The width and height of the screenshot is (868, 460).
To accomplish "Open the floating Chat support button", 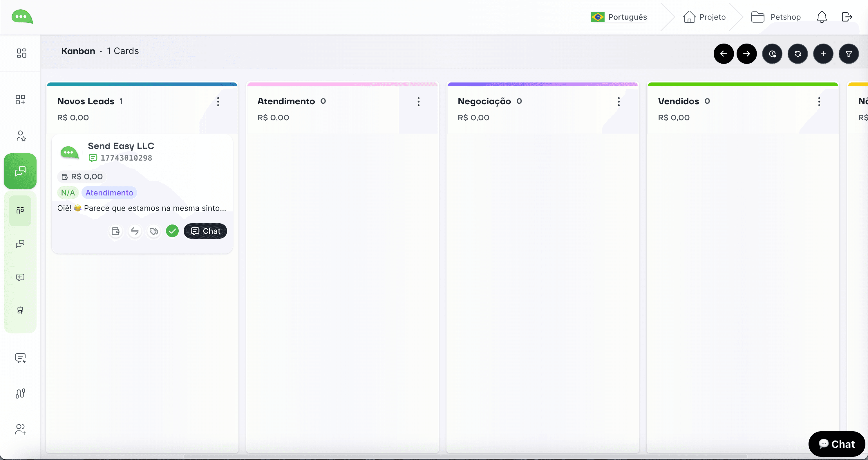I will [x=836, y=444].
